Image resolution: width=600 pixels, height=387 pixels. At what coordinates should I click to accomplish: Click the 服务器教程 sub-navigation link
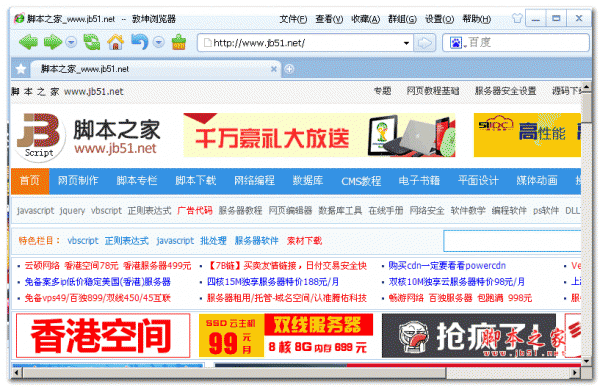coord(240,211)
